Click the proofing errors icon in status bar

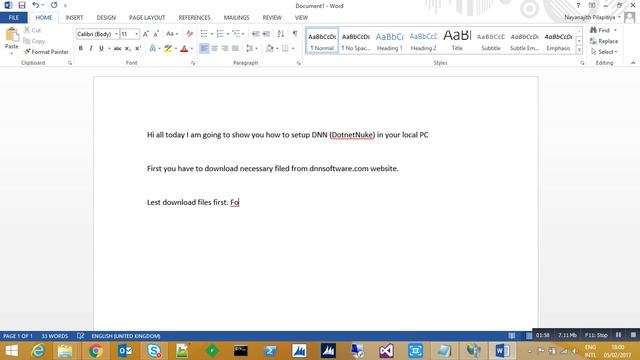(80, 336)
